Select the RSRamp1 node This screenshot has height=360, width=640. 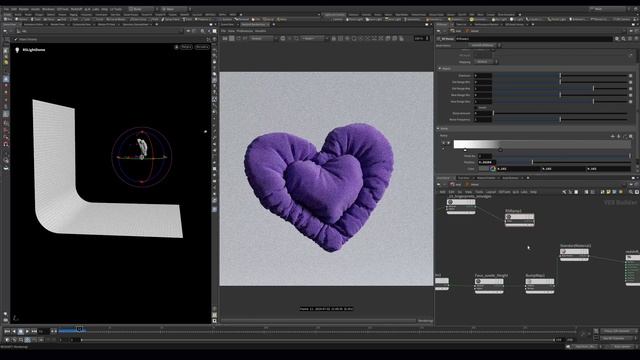point(520,219)
